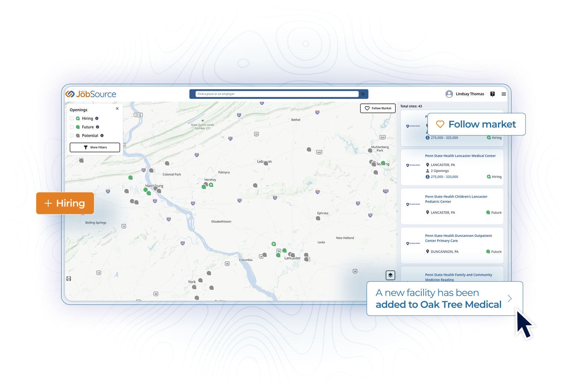The height and width of the screenshot is (392, 573).
Task: Focus the Find a place or employer search
Action: point(277,94)
